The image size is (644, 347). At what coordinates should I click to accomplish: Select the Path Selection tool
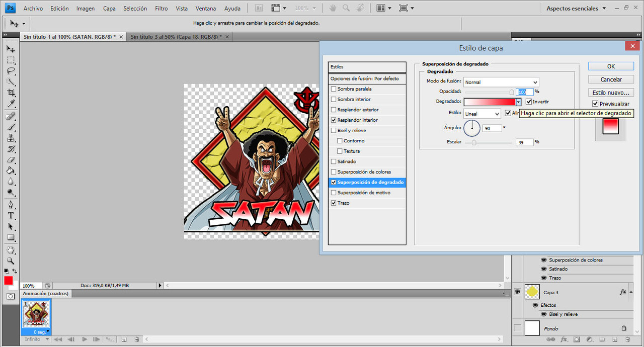click(x=11, y=227)
